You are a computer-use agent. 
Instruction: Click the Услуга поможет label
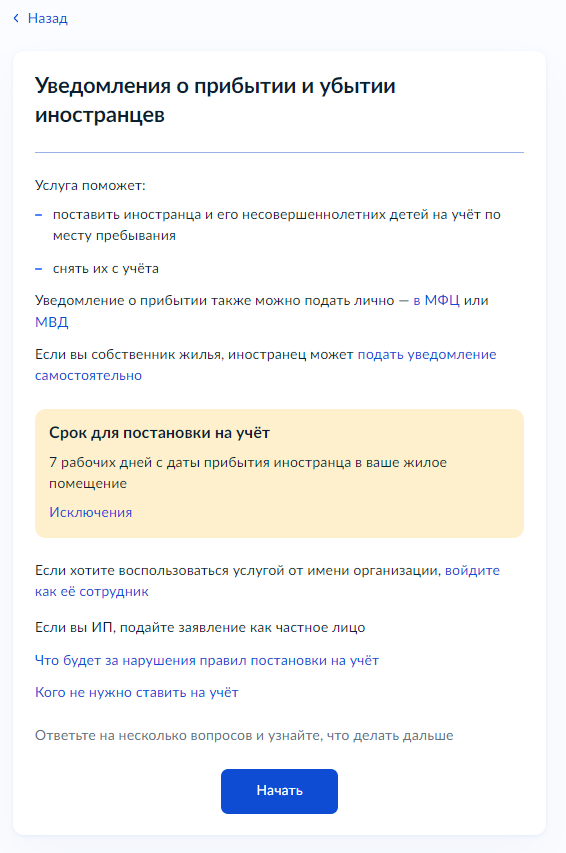(90, 186)
